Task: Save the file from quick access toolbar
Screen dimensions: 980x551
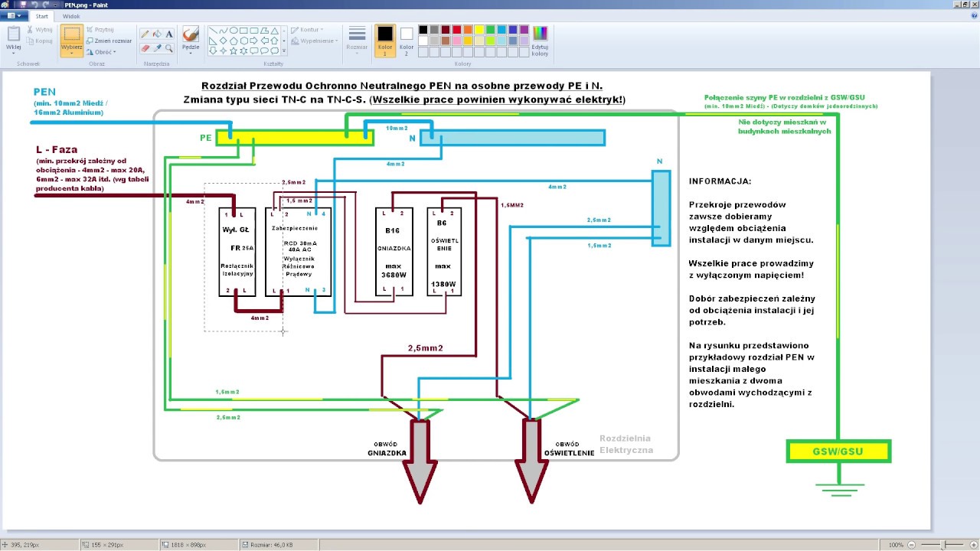Action: coord(24,5)
